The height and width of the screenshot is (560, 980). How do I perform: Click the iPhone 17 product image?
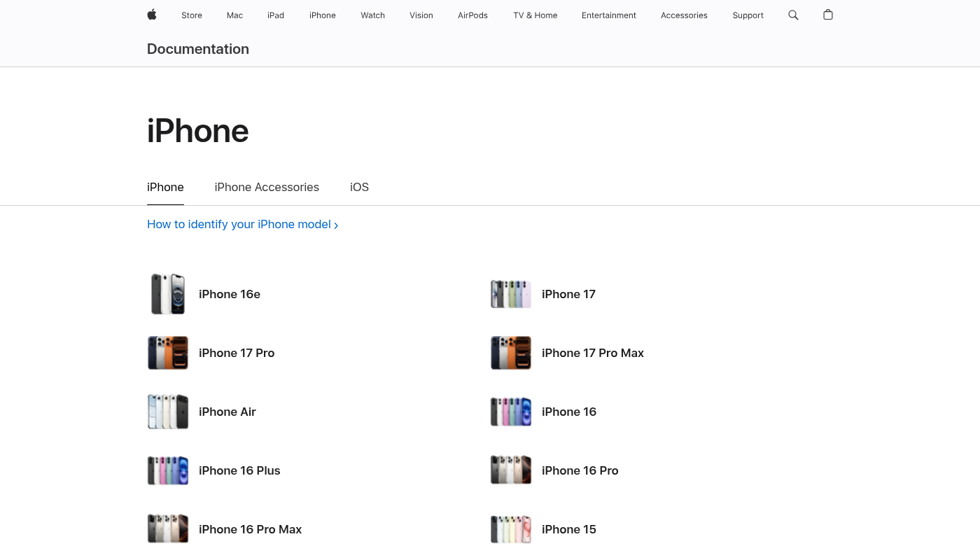point(511,294)
